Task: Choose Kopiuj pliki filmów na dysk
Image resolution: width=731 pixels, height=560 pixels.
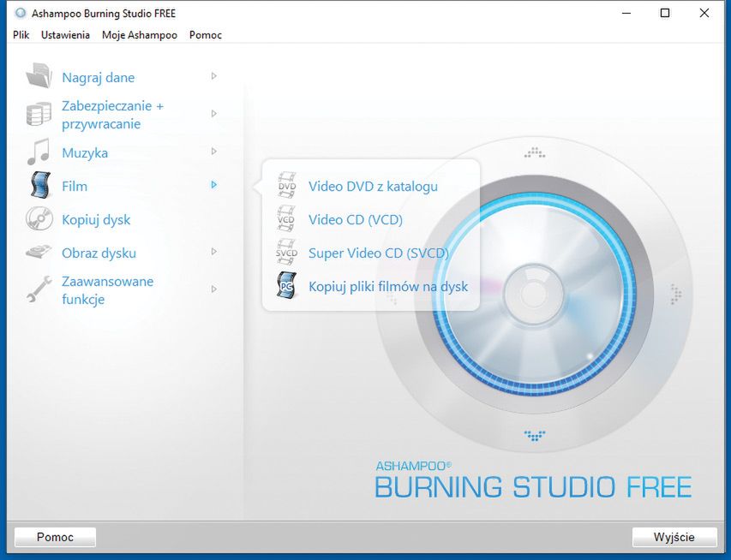Action: (x=387, y=287)
